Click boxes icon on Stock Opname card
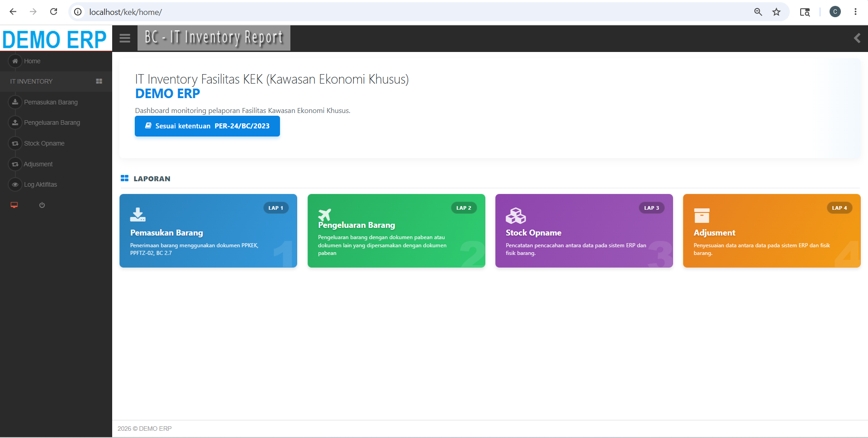The width and height of the screenshot is (868, 438). (x=516, y=216)
